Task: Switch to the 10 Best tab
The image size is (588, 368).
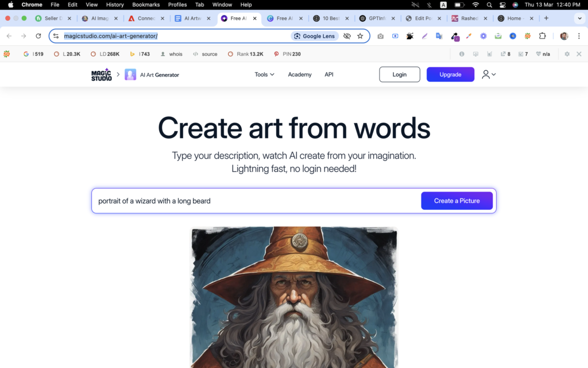Action: (x=331, y=18)
